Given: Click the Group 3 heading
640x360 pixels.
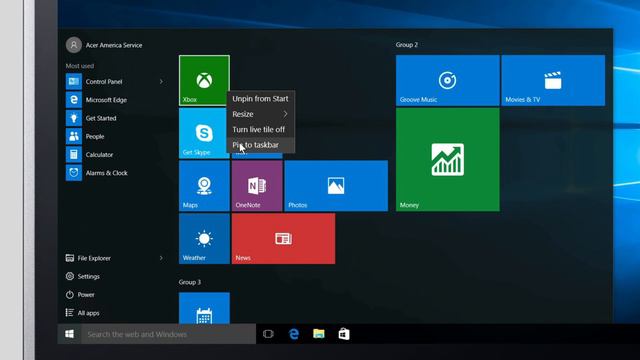Looking at the screenshot, I should (190, 282).
